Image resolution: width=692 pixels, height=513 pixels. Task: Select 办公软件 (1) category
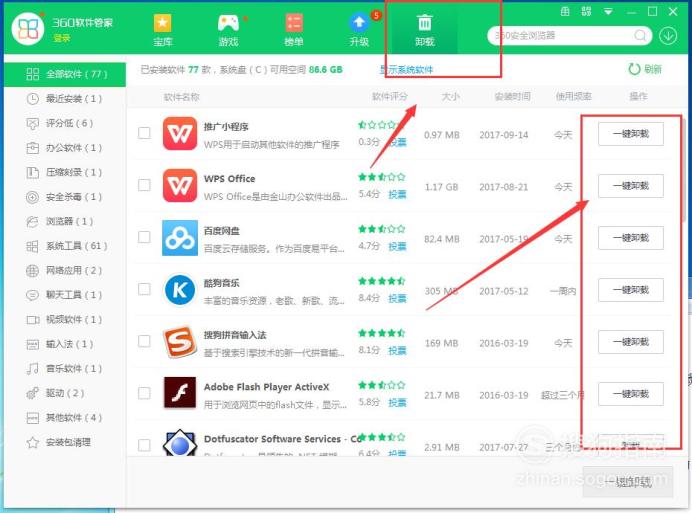(x=65, y=147)
